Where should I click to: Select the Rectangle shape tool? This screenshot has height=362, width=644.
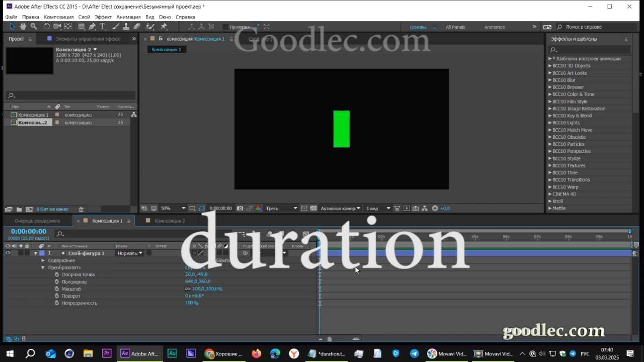(x=81, y=27)
